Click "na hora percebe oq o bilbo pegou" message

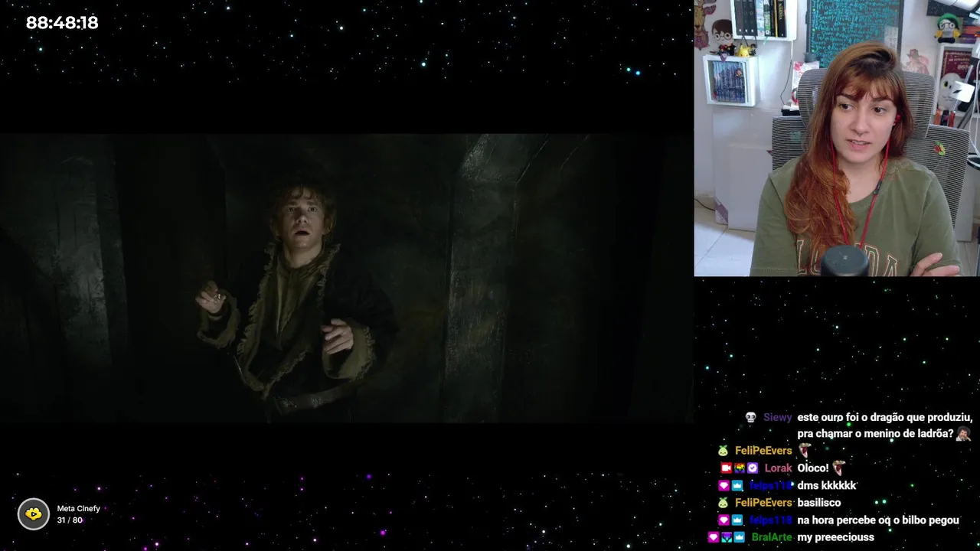[x=878, y=520]
